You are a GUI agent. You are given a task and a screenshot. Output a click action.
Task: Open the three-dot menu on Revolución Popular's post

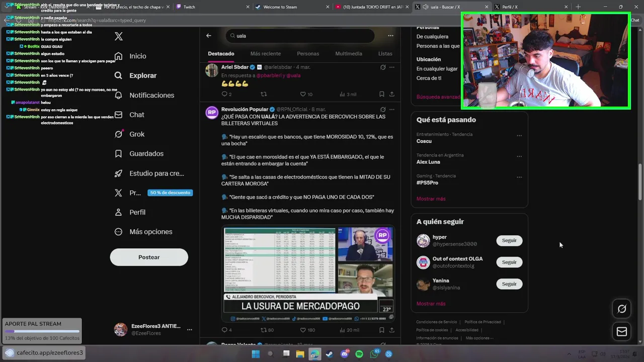click(x=392, y=109)
